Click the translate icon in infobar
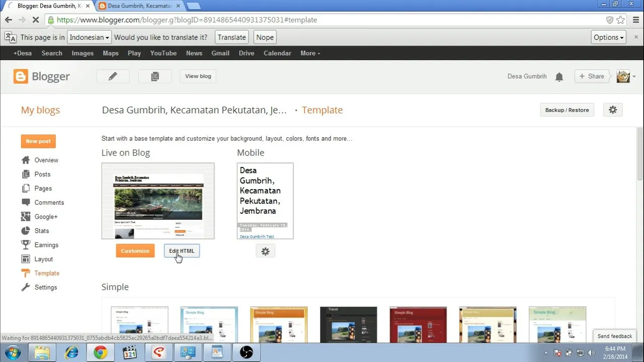Image resolution: width=644 pixels, height=362 pixels. (10, 37)
